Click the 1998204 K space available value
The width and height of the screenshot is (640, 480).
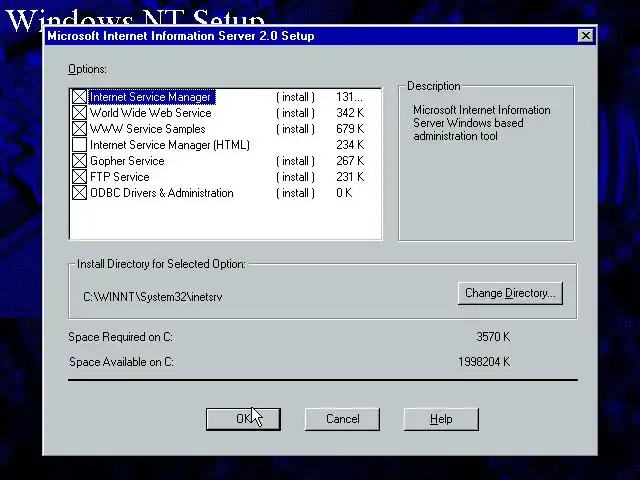coord(484,362)
